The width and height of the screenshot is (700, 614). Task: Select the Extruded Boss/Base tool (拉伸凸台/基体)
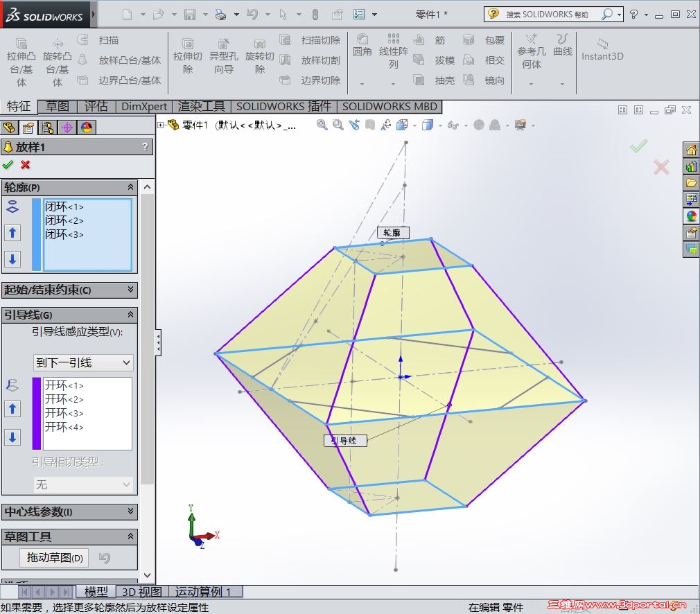pyautogui.click(x=21, y=62)
